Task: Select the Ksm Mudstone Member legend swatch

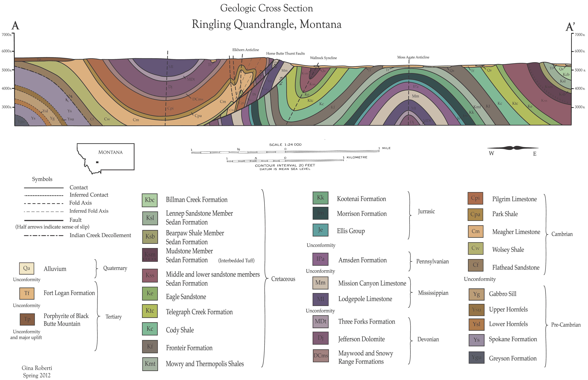Action: pos(150,255)
